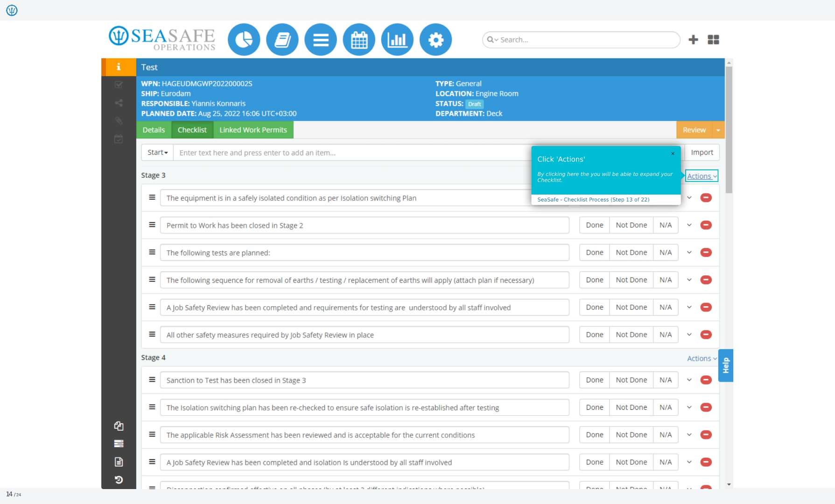Expand 'applicable Risk Assessment' row chevron

tap(689, 434)
